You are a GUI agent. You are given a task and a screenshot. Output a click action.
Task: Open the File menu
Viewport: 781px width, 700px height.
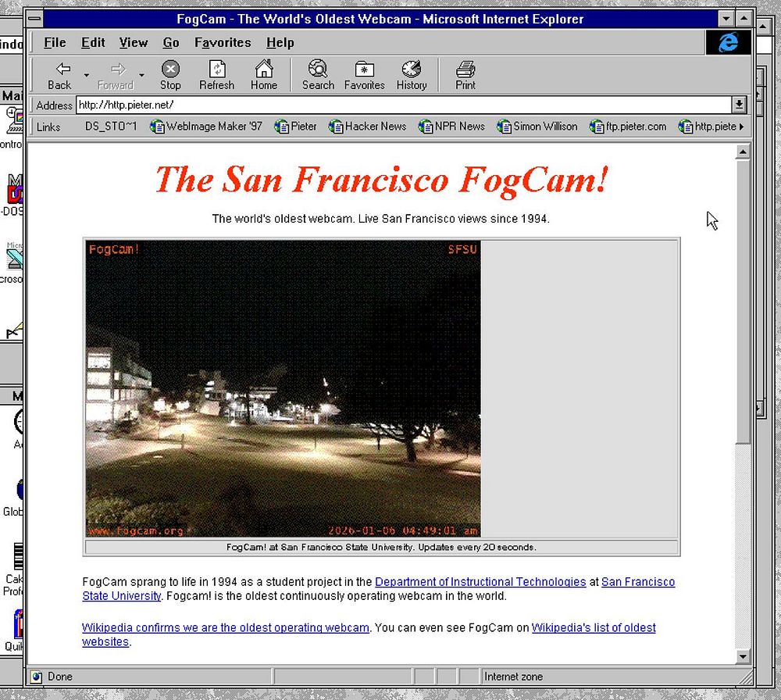click(x=55, y=43)
